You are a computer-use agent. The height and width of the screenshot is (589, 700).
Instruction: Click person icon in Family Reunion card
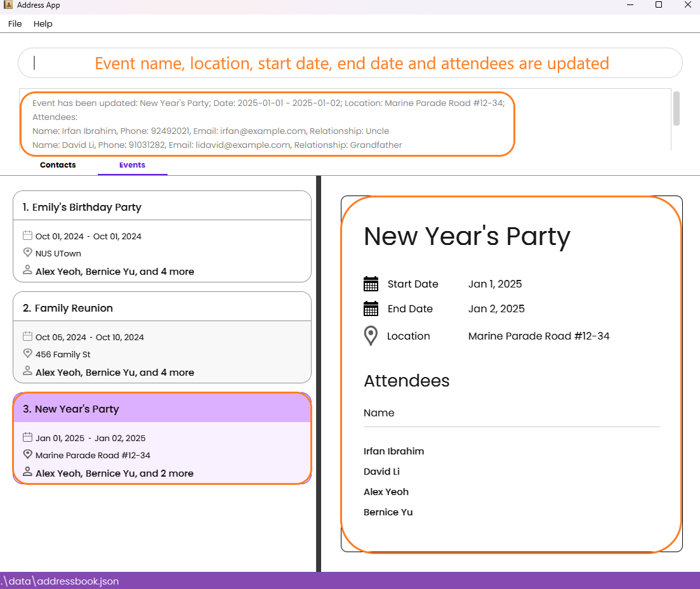click(x=28, y=371)
